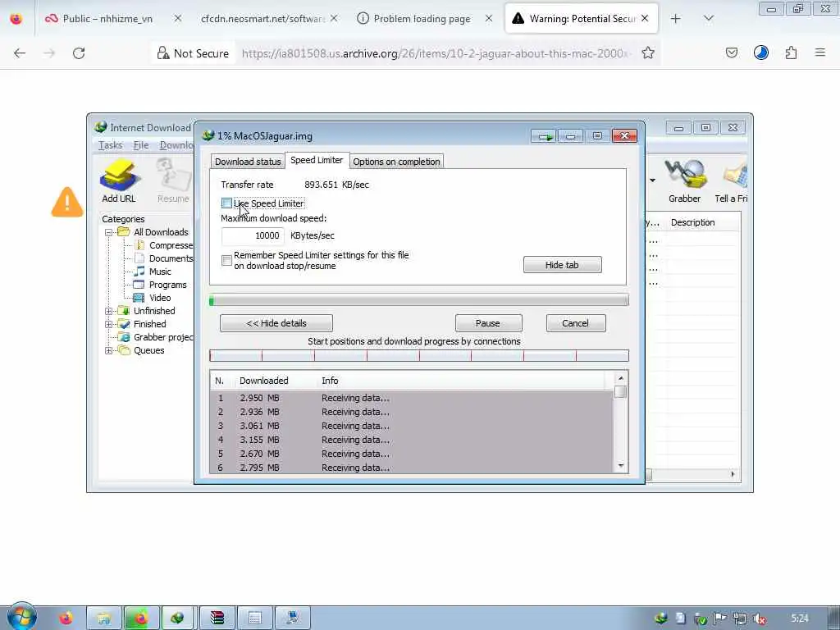Image resolution: width=840 pixels, height=630 pixels.
Task: Click the IDM list horizontal scroll right arrow
Action: pos(733,474)
